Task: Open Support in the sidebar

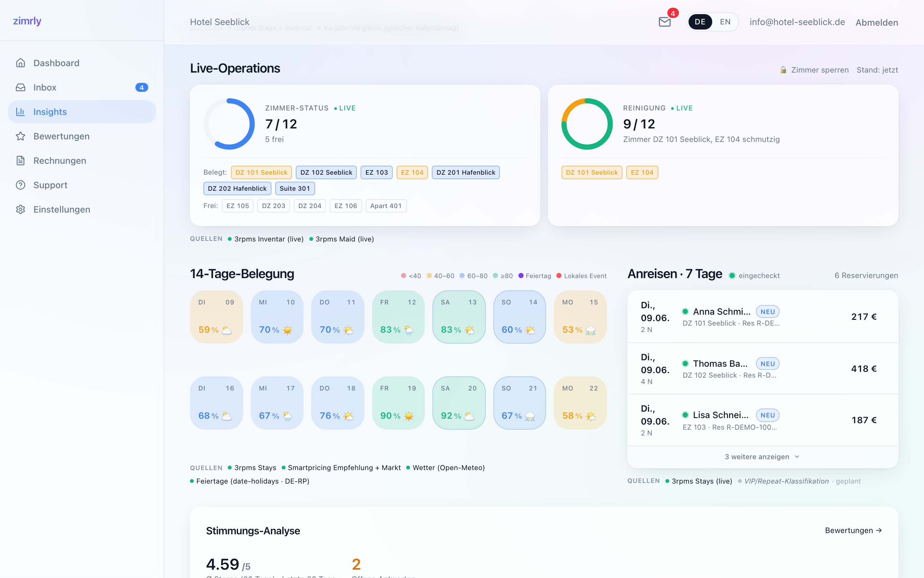Action: (x=82, y=185)
